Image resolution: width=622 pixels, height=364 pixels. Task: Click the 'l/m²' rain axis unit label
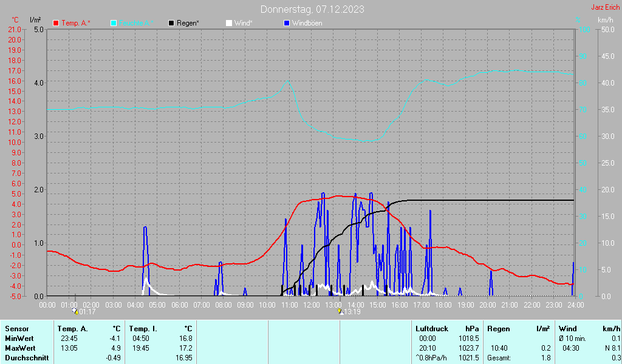tap(35, 20)
